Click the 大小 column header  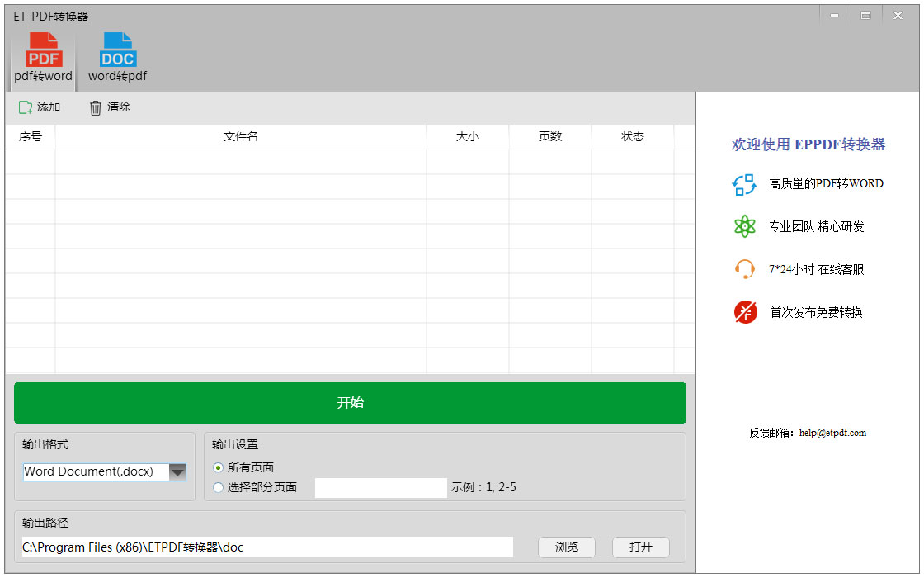(x=467, y=137)
